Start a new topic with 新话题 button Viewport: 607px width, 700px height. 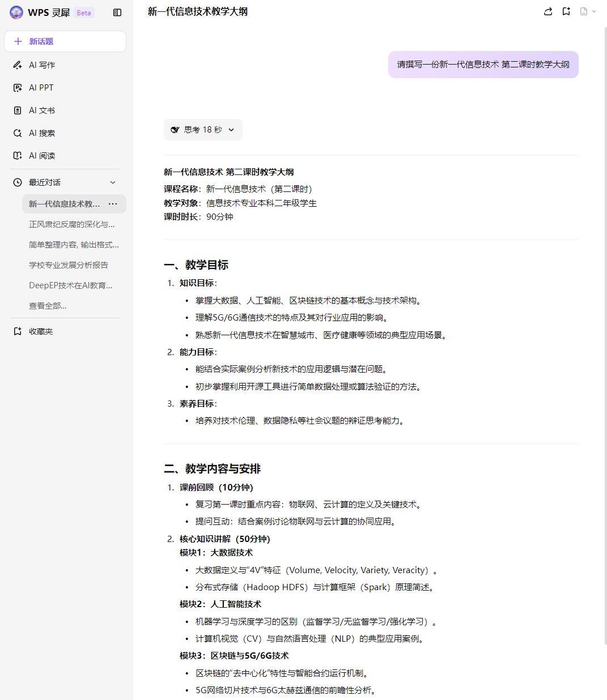(65, 41)
